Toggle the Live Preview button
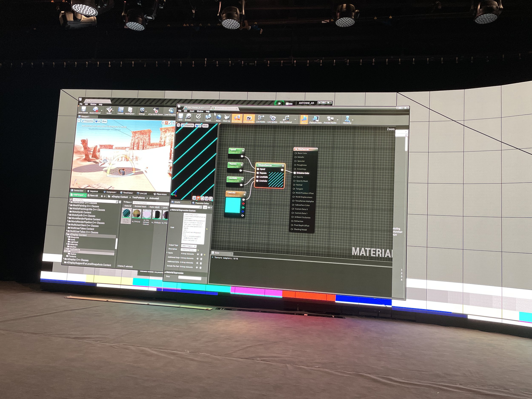Viewport: 532px width, 399px height. coord(249,118)
